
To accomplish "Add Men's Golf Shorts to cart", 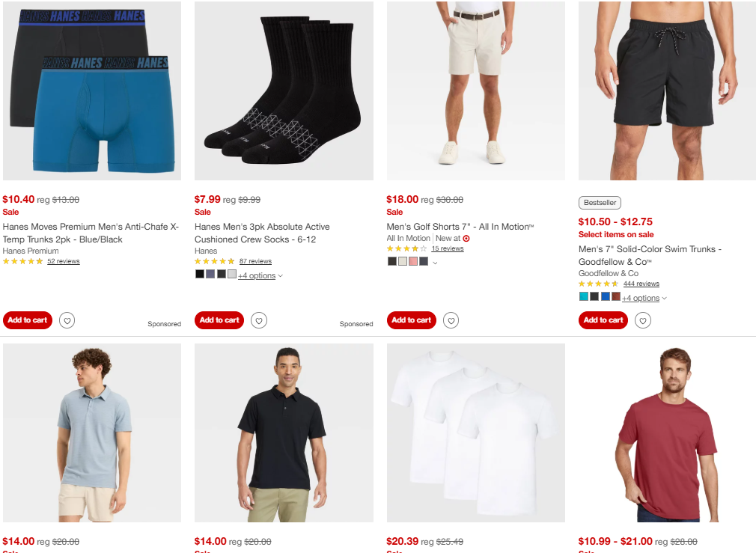I will coord(411,320).
